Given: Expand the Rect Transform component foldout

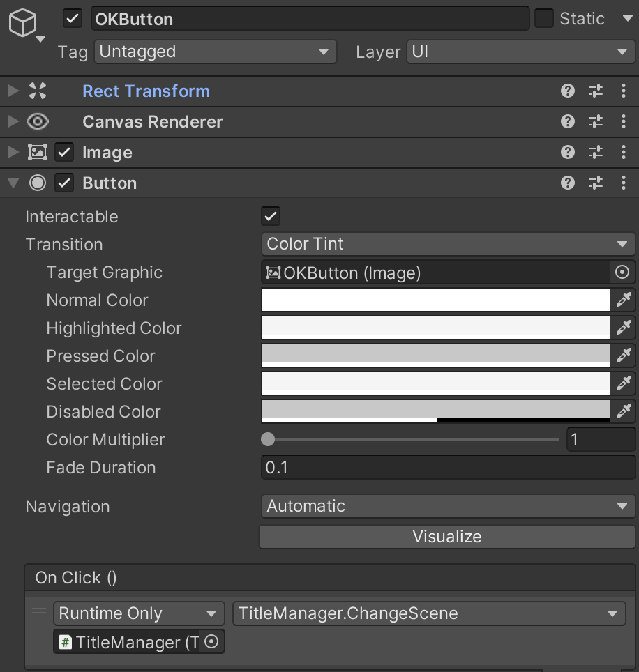Looking at the screenshot, I should [x=13, y=91].
